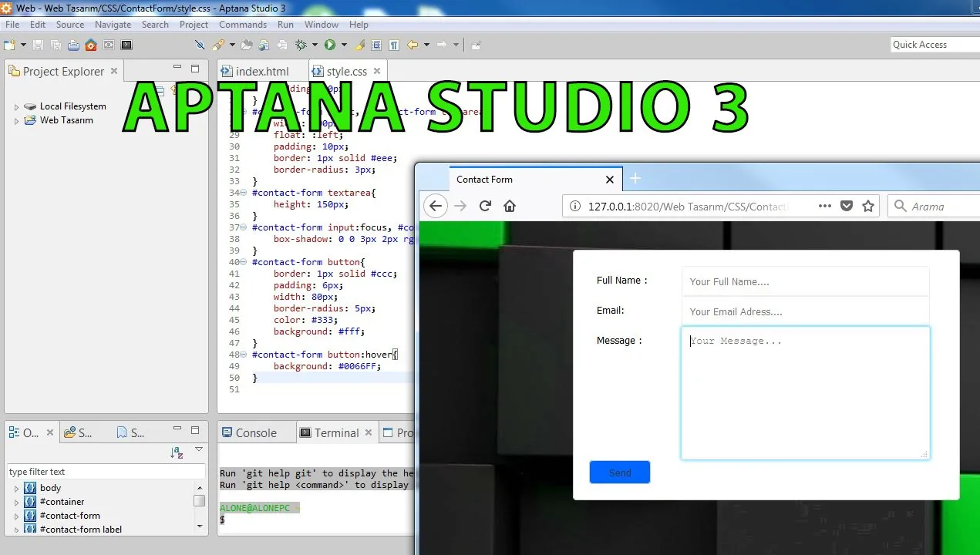Maximize the Project Explorer panel

tap(195, 69)
